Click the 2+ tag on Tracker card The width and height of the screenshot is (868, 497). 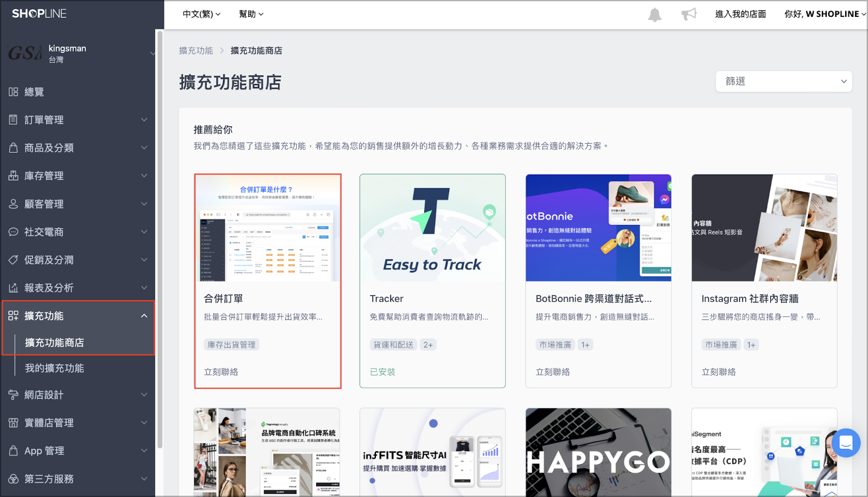[428, 345]
